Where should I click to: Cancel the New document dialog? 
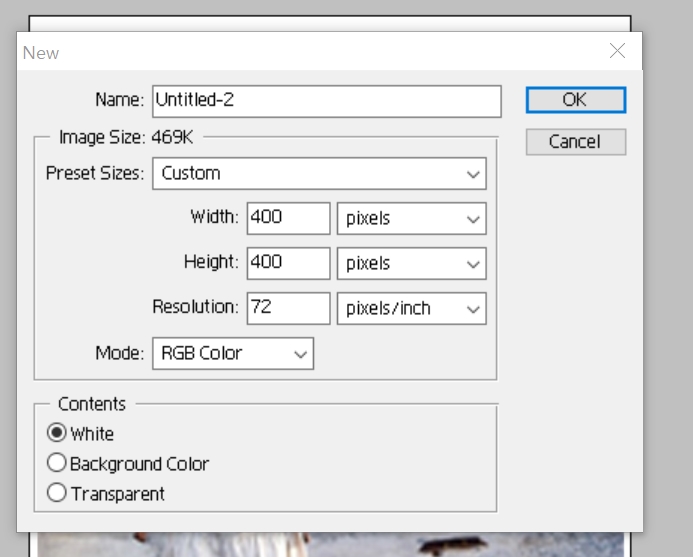click(x=576, y=142)
